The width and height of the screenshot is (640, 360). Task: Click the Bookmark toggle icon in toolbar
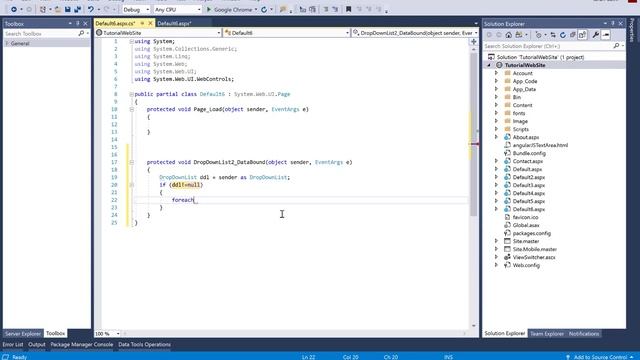348,9
